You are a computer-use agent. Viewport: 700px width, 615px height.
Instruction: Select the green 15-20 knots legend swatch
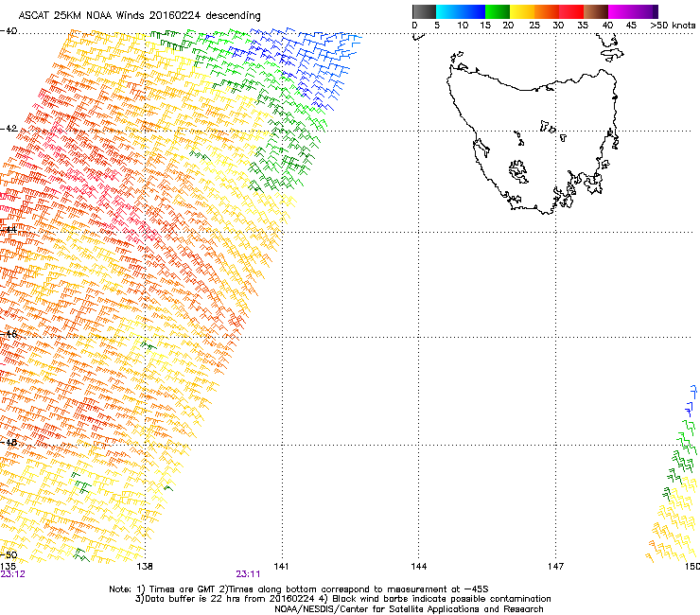[497, 11]
